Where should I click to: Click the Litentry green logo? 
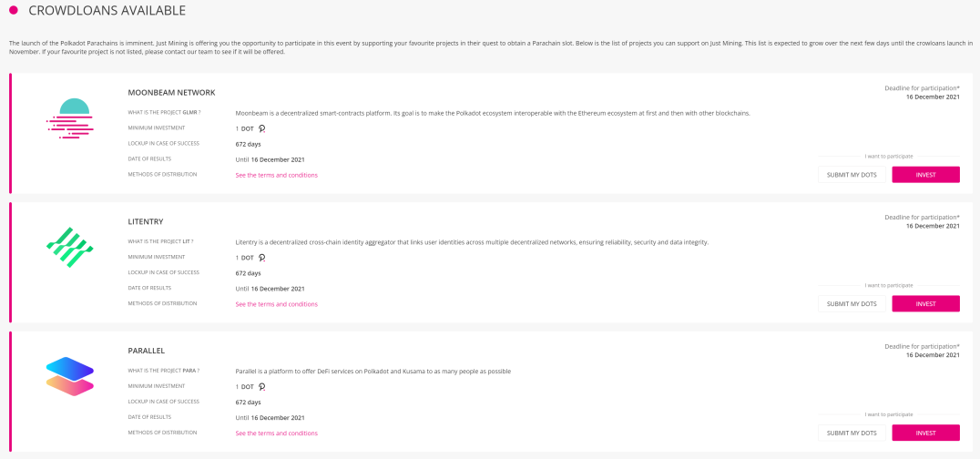[x=69, y=248]
